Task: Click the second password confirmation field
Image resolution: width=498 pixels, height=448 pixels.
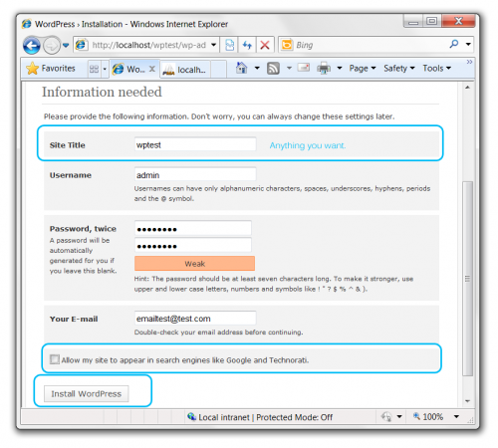Action: pos(193,246)
